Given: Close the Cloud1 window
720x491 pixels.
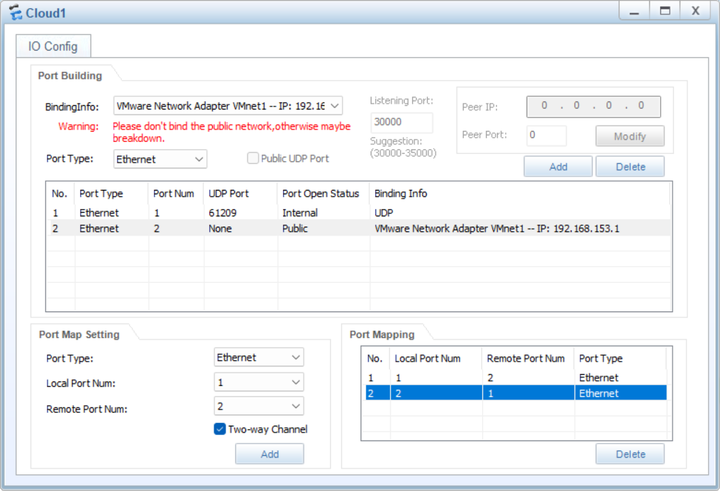Looking at the screenshot, I should pyautogui.click(x=694, y=10).
